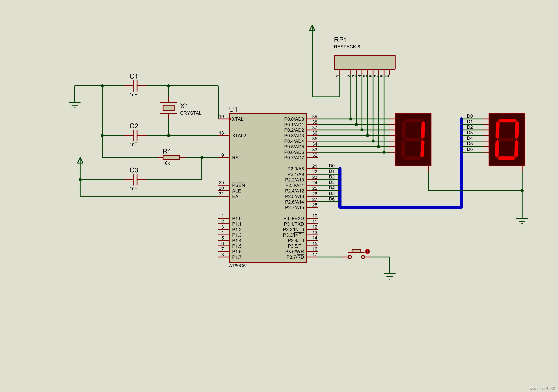Click the push button switch on P3.7
558x392 pixels.
pyautogui.click(x=356, y=254)
